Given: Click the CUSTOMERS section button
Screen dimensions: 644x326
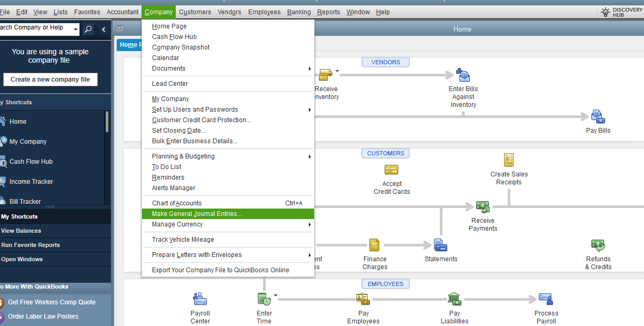Looking at the screenshot, I should (386, 153).
